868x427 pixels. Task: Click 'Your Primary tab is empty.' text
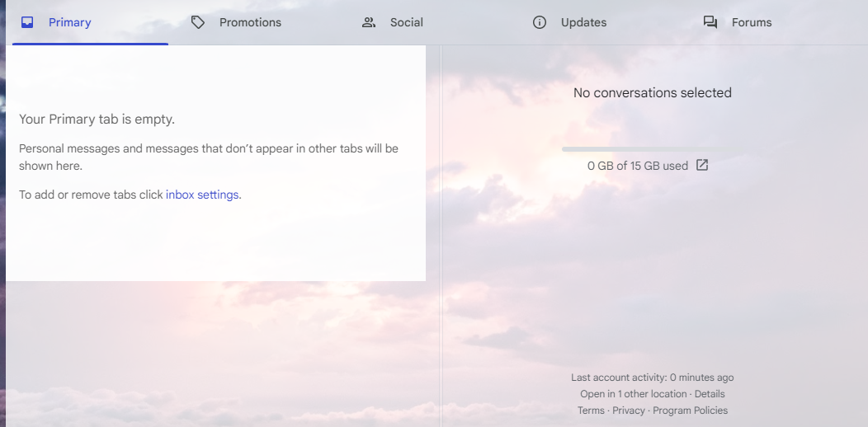tap(97, 119)
